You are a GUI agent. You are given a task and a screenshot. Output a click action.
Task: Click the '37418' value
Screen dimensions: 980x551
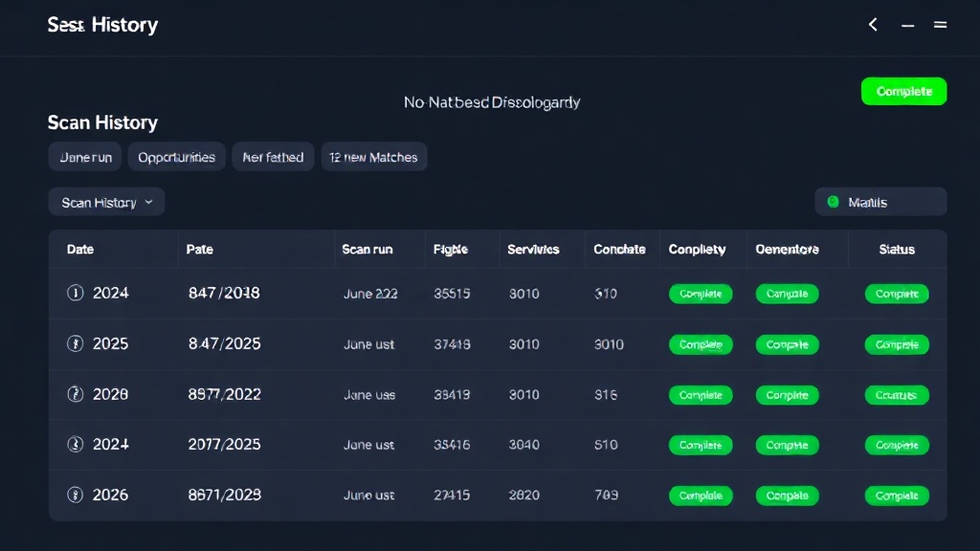pyautogui.click(x=452, y=344)
